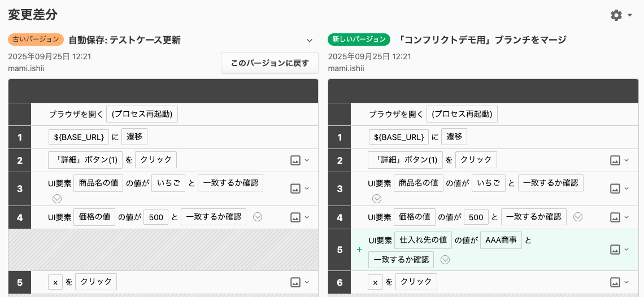Click screenshot icon on old version step 2
The width and height of the screenshot is (644, 297).
tap(295, 160)
